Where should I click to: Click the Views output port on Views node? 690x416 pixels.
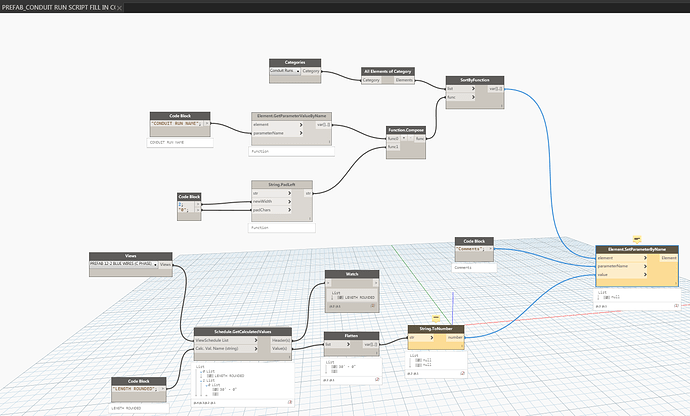click(x=165, y=265)
